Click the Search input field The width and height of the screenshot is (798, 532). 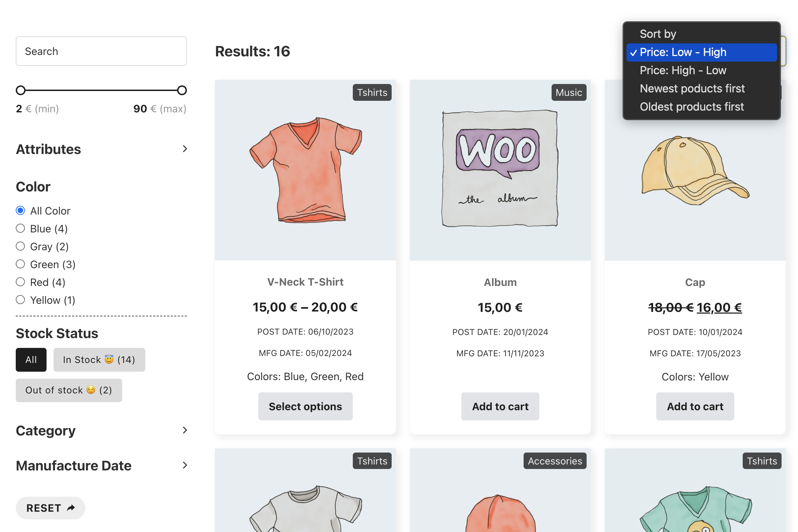(x=101, y=51)
